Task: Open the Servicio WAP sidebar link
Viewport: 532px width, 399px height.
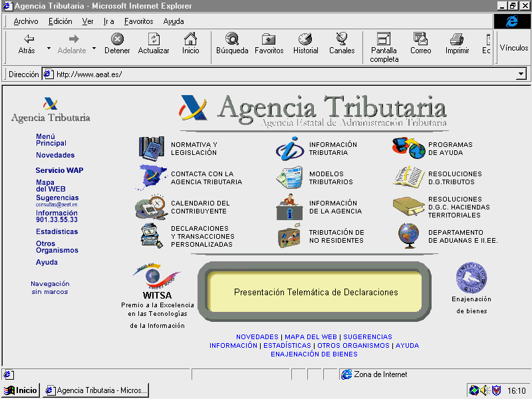Action: coord(59,170)
